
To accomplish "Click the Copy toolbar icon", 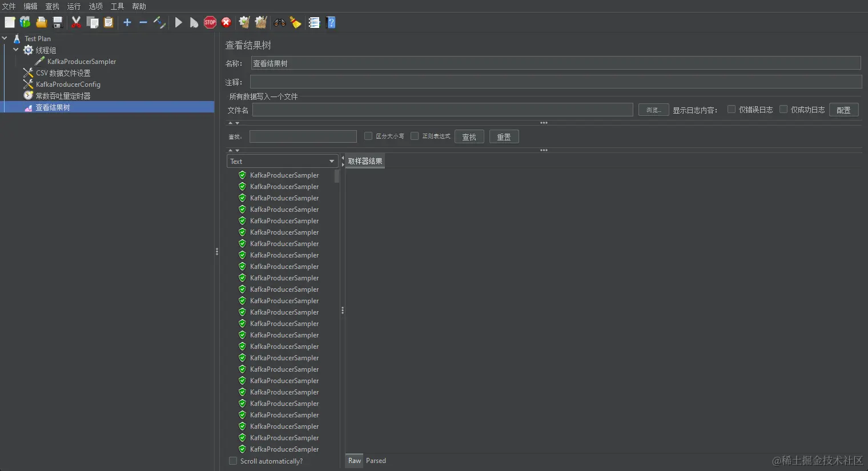I will (93, 22).
